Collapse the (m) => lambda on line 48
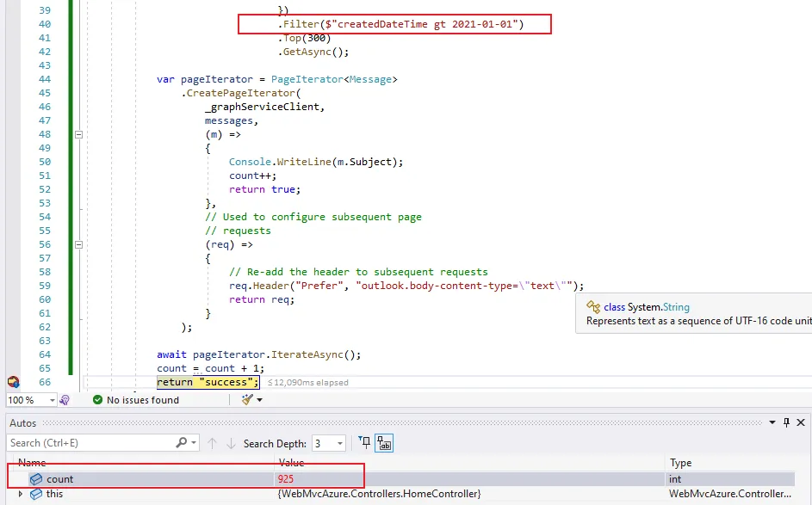The image size is (812, 505). coord(78,134)
